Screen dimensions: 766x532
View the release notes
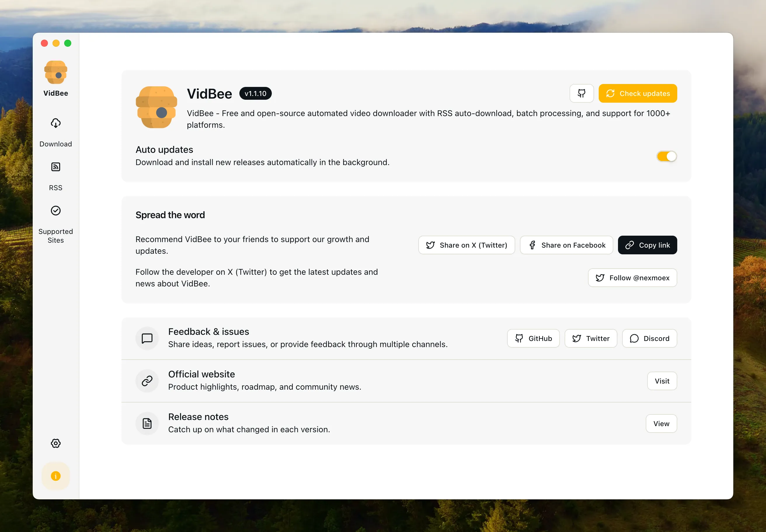pyautogui.click(x=661, y=424)
